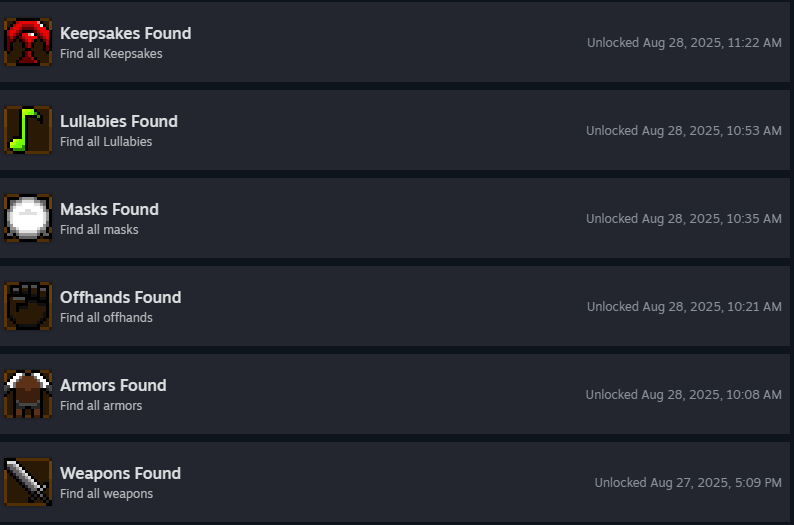Click the 'Find all weapons' description text

tap(106, 494)
